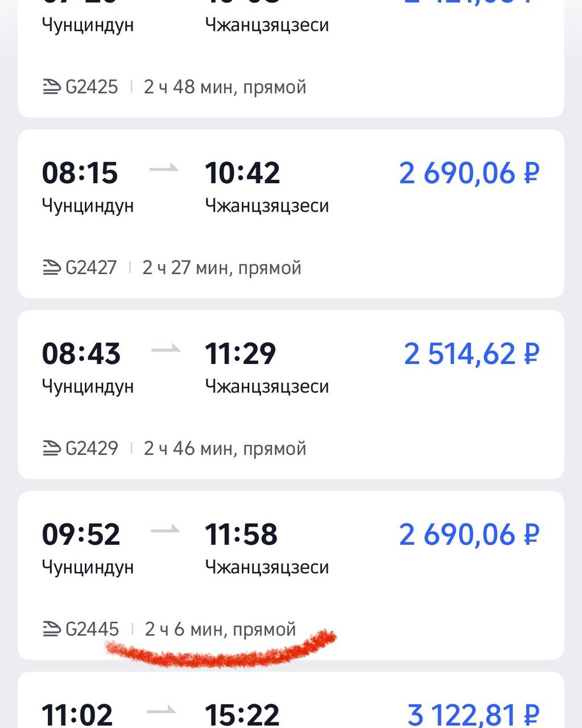Tap the train icon next to G2445
The height and width of the screenshot is (728, 582).
[x=51, y=629]
